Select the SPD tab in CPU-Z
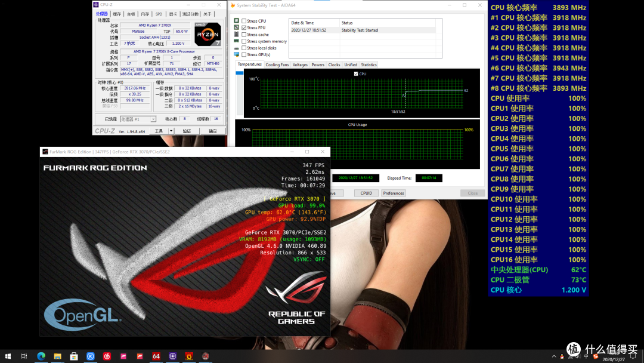644x363 pixels. point(159,14)
